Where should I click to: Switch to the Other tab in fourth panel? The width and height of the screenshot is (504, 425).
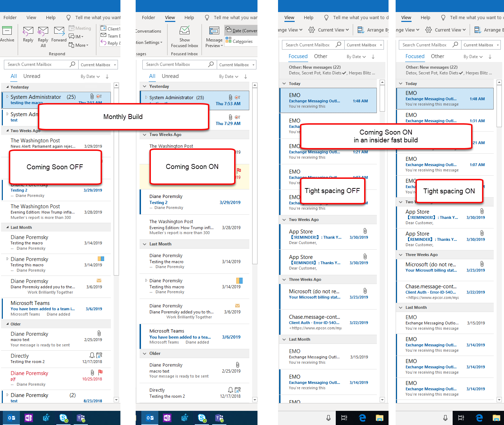click(437, 56)
